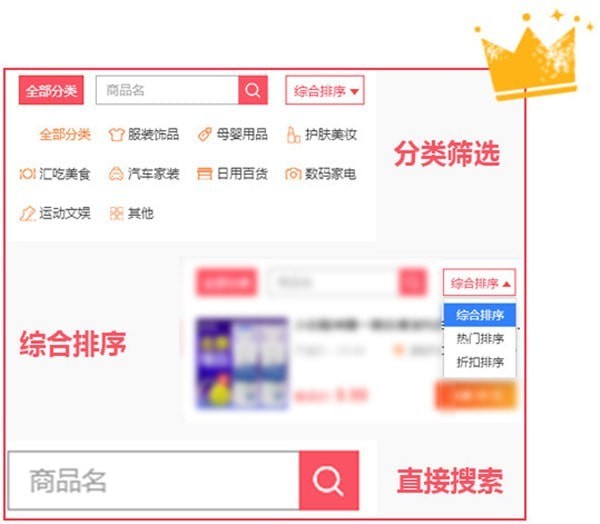Image resolution: width=600 pixels, height=524 pixels.
Task: Choose the lipstick icon for 护肤美妆
Action: 293,135
